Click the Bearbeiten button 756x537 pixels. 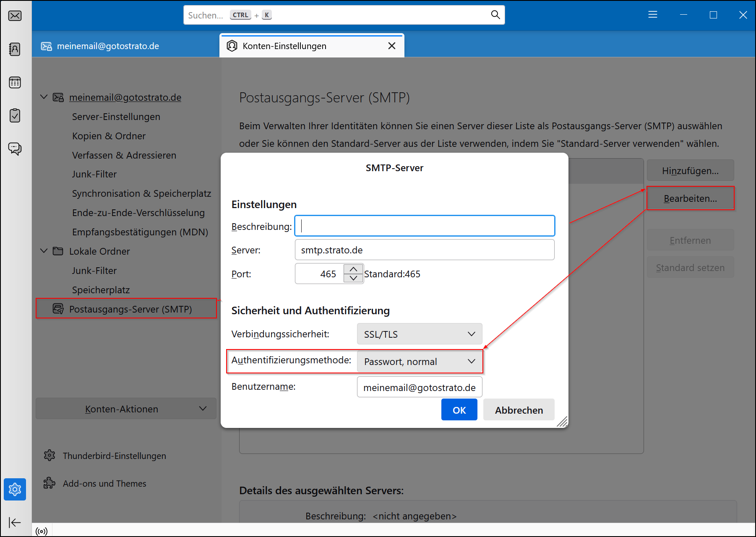click(x=690, y=198)
